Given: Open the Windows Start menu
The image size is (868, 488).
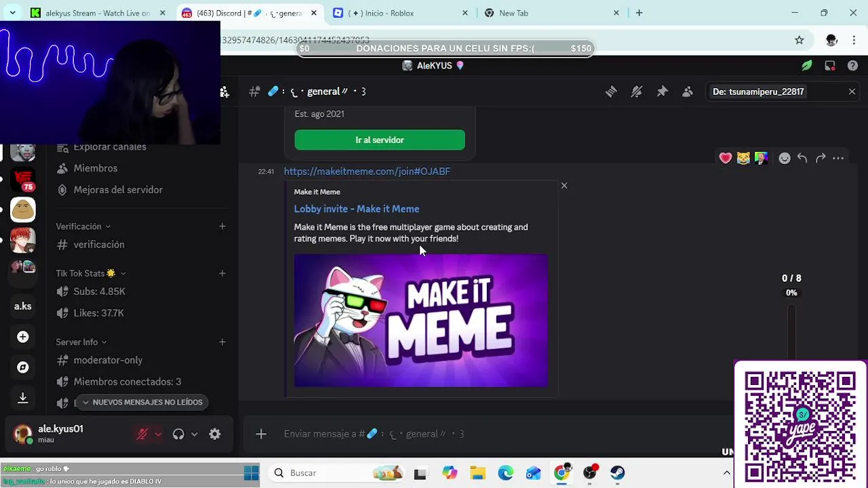Looking at the screenshot, I should point(252,472).
